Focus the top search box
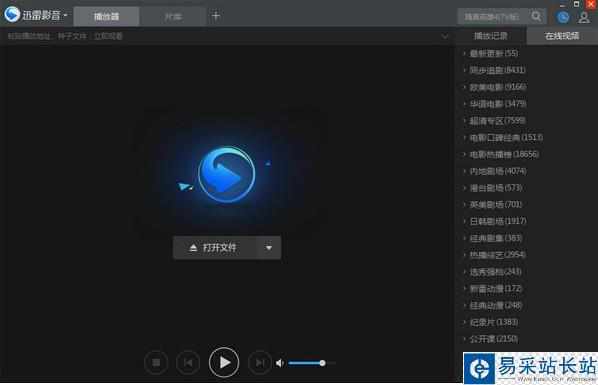 coord(492,17)
